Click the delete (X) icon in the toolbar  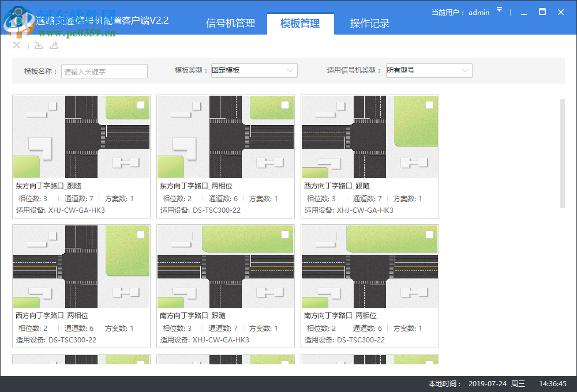(x=16, y=45)
